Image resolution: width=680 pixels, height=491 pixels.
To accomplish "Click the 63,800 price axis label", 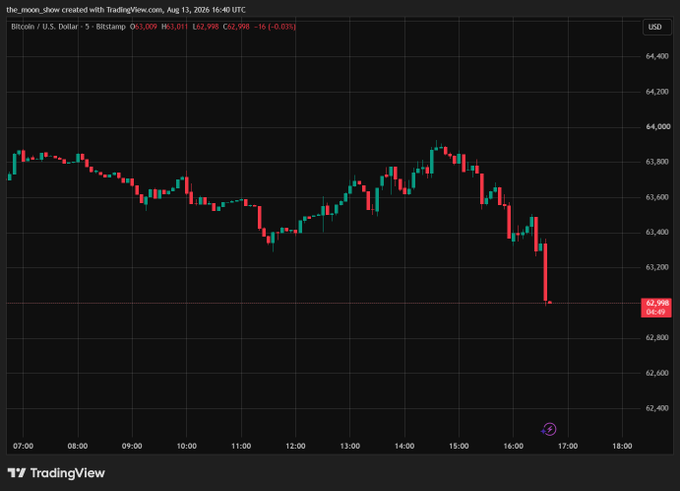I will pos(657,162).
